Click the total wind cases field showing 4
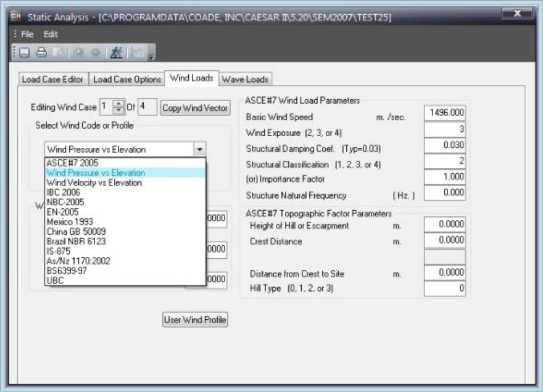This screenshot has width=543, height=392. point(147,107)
